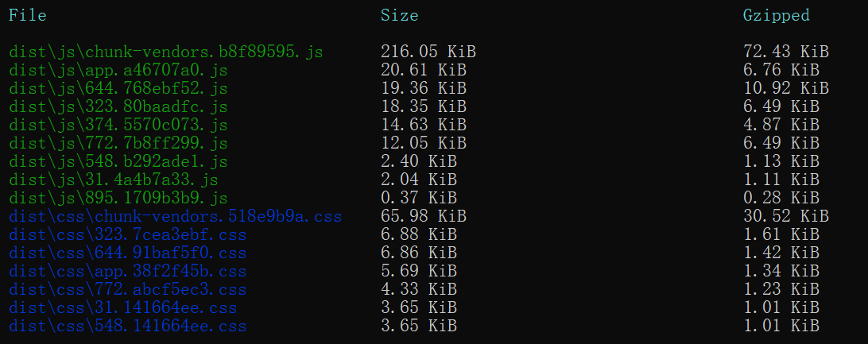This screenshot has width=868, height=344.
Task: Select dist\css\323.7cea3ebf.css file
Action: click(127, 234)
